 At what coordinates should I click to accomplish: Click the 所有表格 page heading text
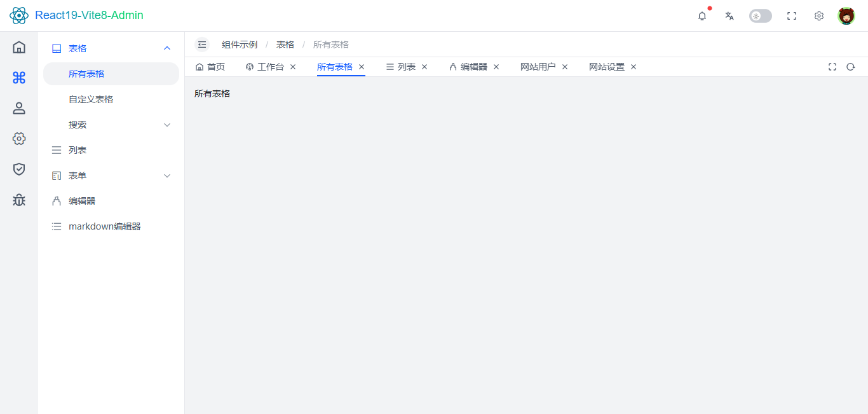coord(212,93)
